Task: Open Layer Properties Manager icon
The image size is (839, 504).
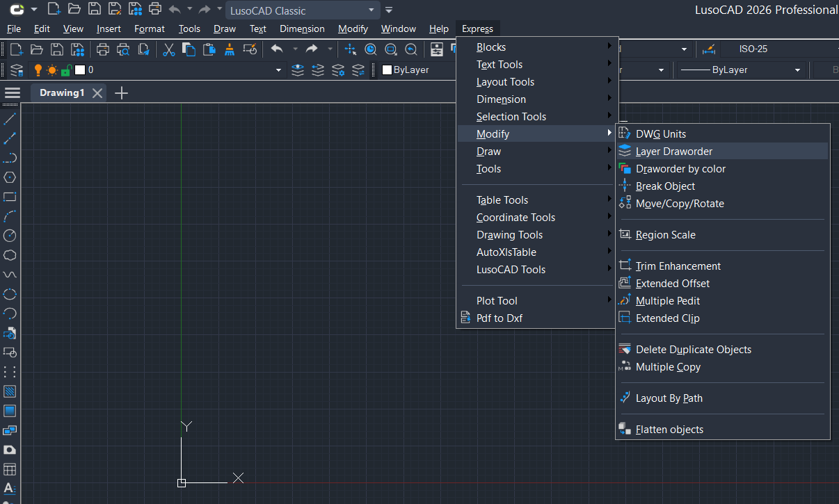Action: [17, 70]
